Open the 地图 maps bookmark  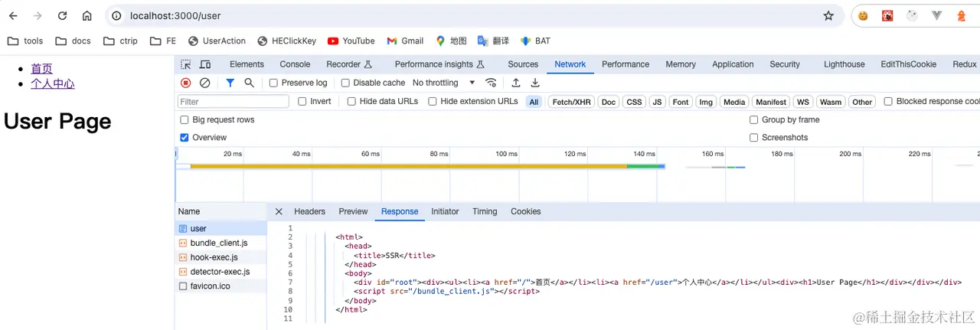451,41
